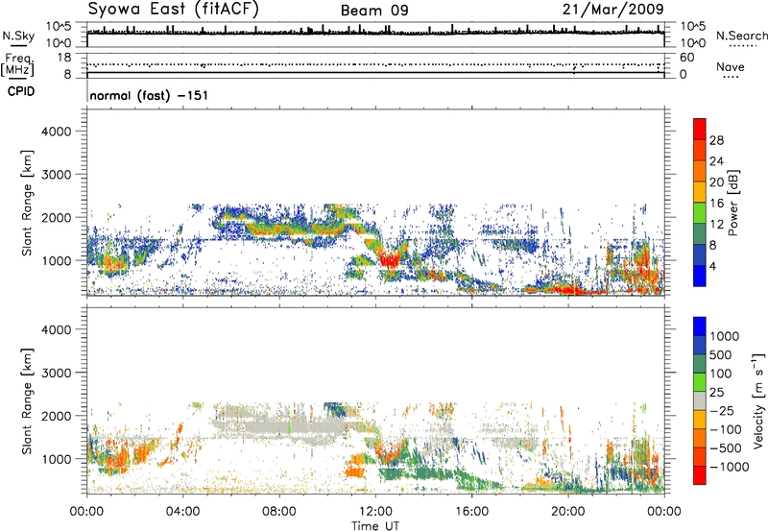Screen dimensions: 768x532
Task: Click the '500' tick on the Velocity colorbar
Action: 722,354
